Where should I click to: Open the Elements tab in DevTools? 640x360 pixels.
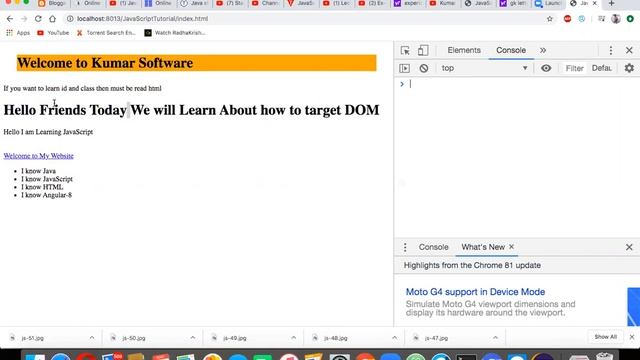coord(464,50)
